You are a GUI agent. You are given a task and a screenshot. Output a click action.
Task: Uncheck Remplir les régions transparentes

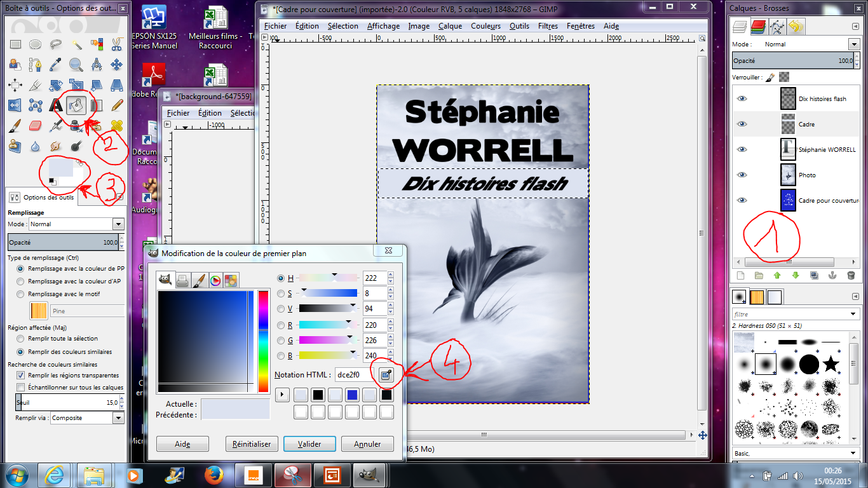coord(21,376)
